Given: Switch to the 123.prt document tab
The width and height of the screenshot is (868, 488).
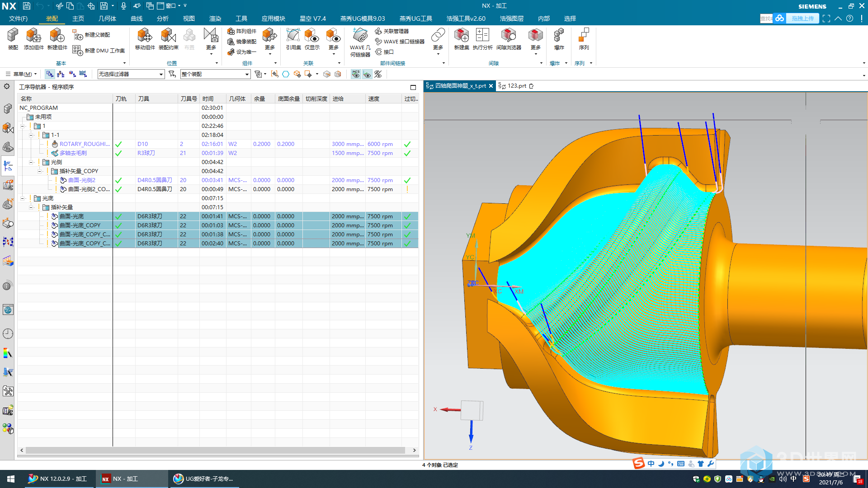Looking at the screenshot, I should click(x=516, y=86).
